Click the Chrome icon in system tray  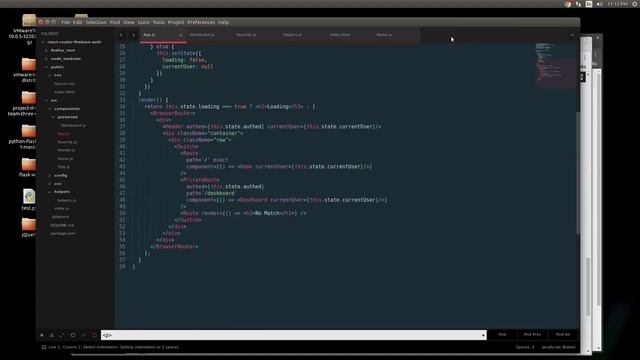[568, 4]
